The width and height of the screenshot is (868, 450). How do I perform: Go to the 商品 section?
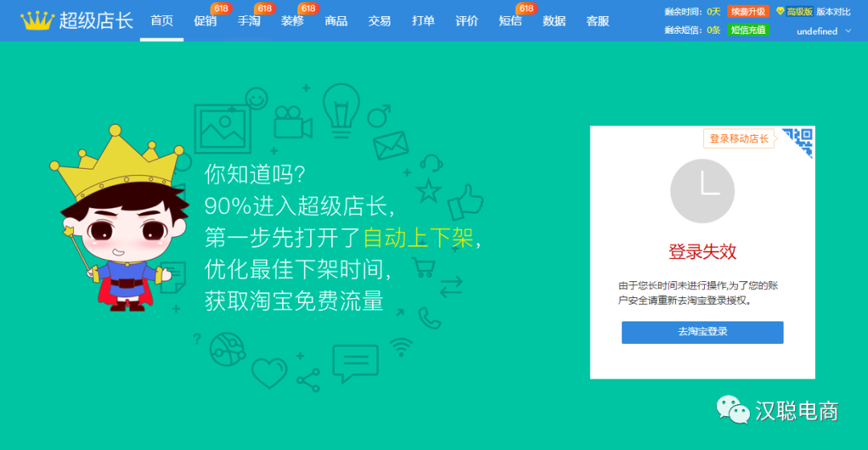pos(336,21)
